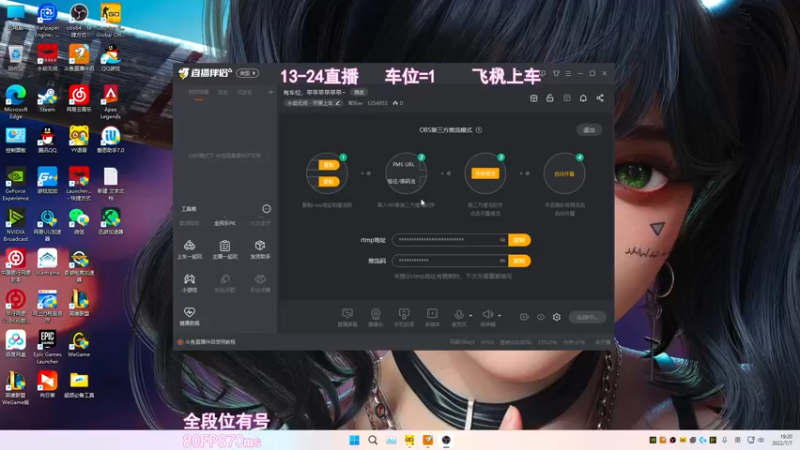Add a phone screen cast source
Screen dimensions: 800x450
tap(404, 317)
